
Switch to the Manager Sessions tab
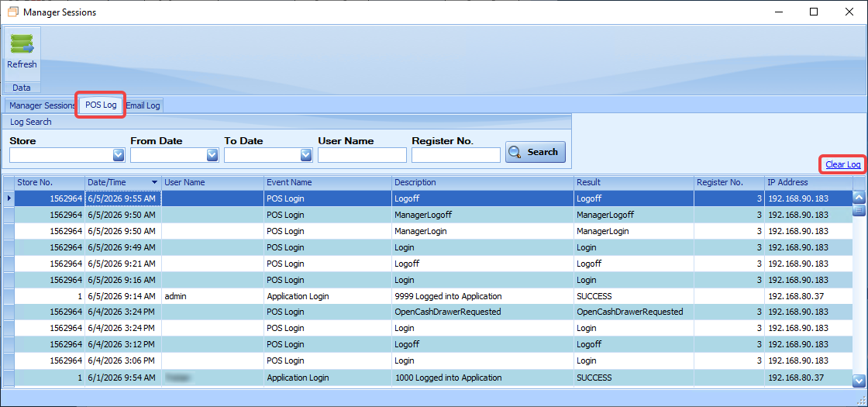pos(42,105)
